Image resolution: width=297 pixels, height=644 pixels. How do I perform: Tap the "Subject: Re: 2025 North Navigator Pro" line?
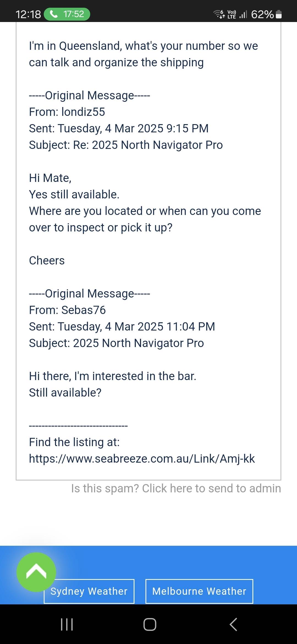coord(126,145)
